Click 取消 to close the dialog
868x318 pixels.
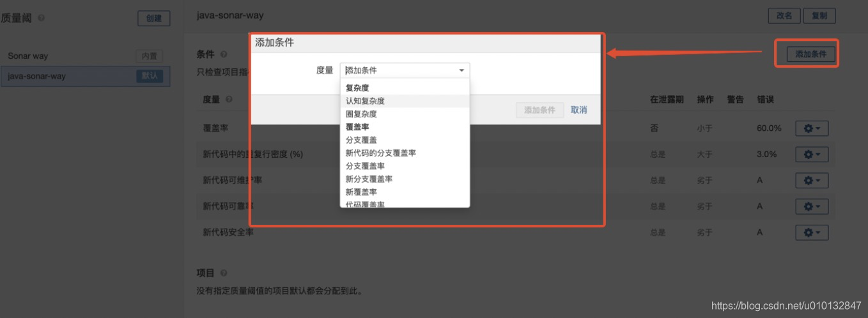579,110
